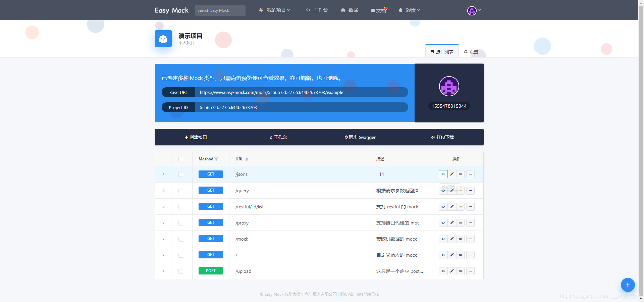Click the POST method tag for /upload
The height and width of the screenshot is (302, 644).
point(211,271)
